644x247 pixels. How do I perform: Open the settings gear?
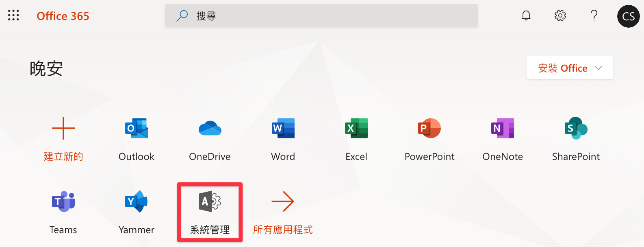tap(560, 15)
